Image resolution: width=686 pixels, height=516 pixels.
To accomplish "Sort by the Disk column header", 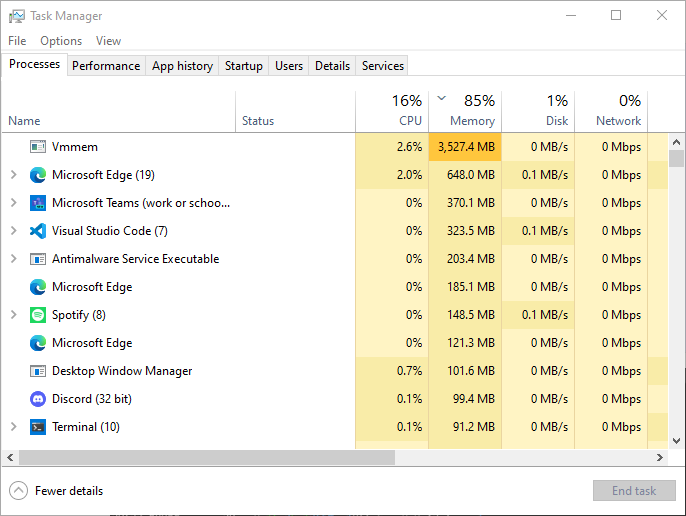I will tap(538, 112).
